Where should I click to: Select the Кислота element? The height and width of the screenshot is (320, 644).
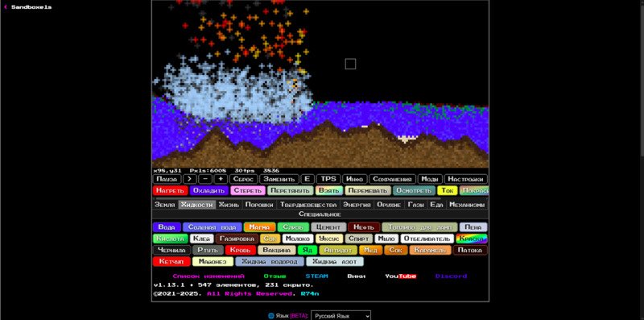pyautogui.click(x=171, y=239)
